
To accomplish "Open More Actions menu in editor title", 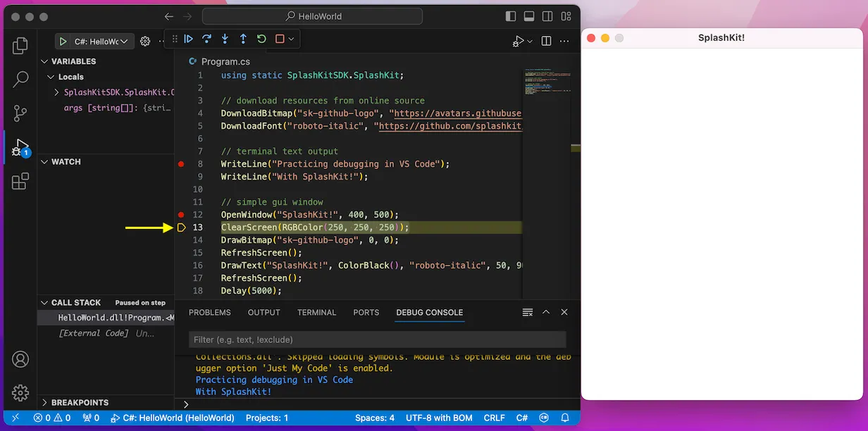I will [x=564, y=42].
